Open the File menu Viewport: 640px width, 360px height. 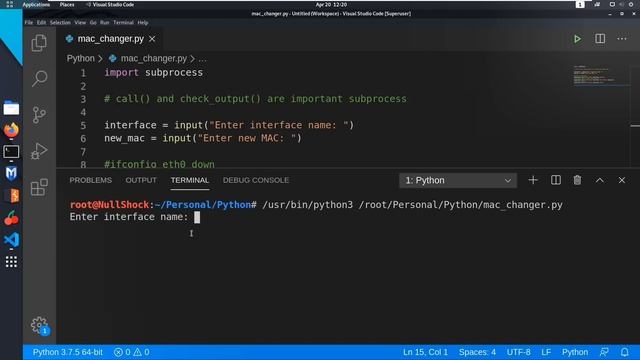click(29, 22)
